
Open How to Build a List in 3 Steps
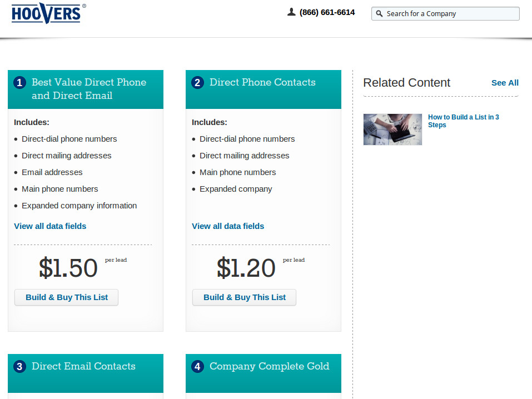(x=463, y=121)
